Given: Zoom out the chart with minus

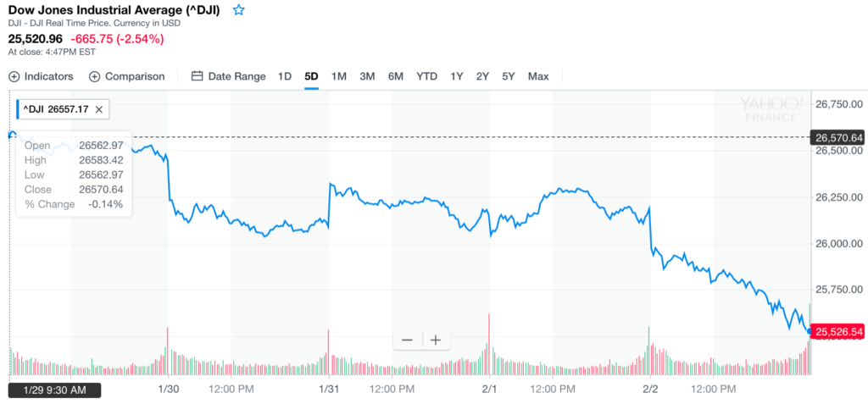Looking at the screenshot, I should [407, 340].
